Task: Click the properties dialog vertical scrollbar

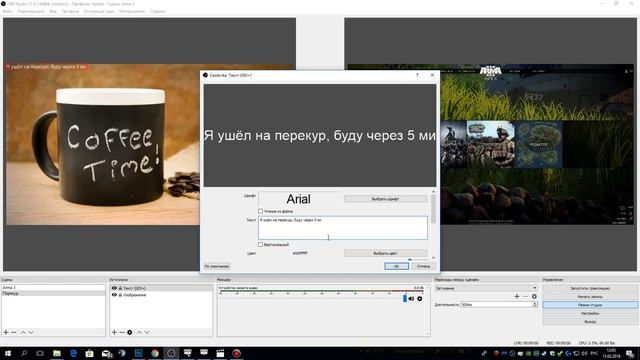Action: click(x=433, y=209)
